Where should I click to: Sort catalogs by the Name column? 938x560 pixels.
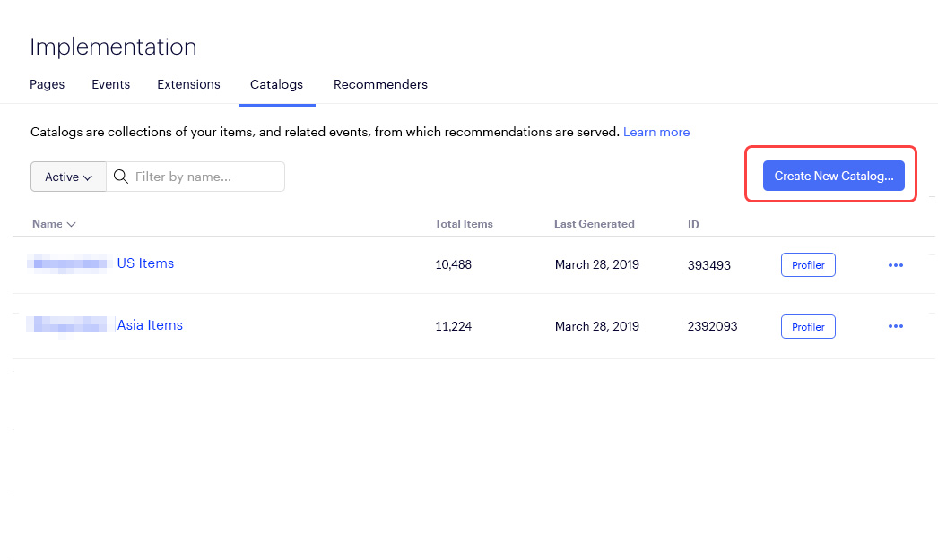coord(54,224)
